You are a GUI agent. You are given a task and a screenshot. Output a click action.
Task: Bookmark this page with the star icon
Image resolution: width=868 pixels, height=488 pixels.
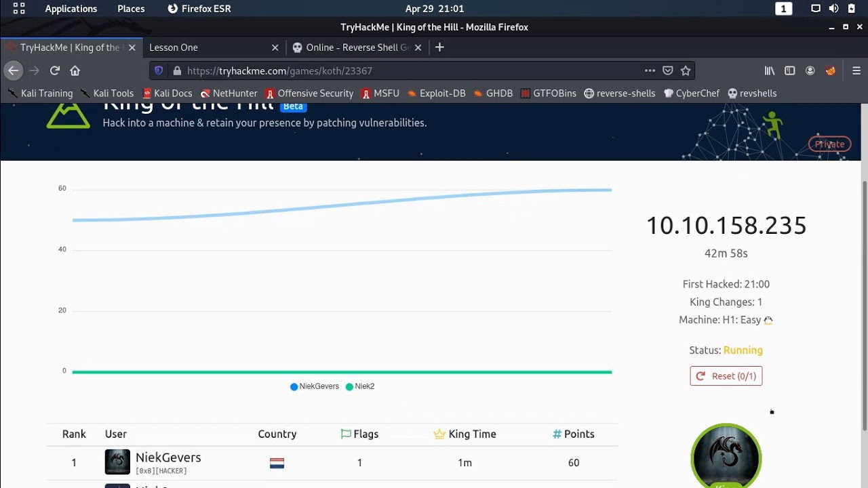[x=686, y=70]
